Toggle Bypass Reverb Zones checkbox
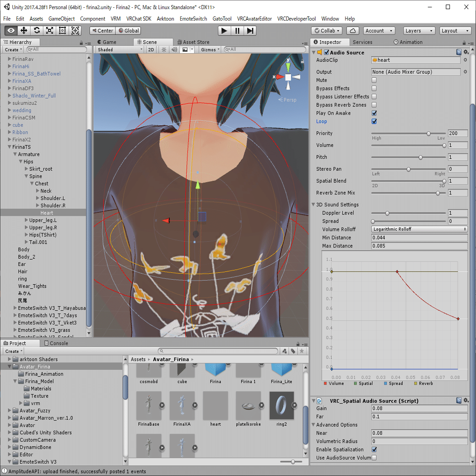476x476 pixels. [x=374, y=105]
